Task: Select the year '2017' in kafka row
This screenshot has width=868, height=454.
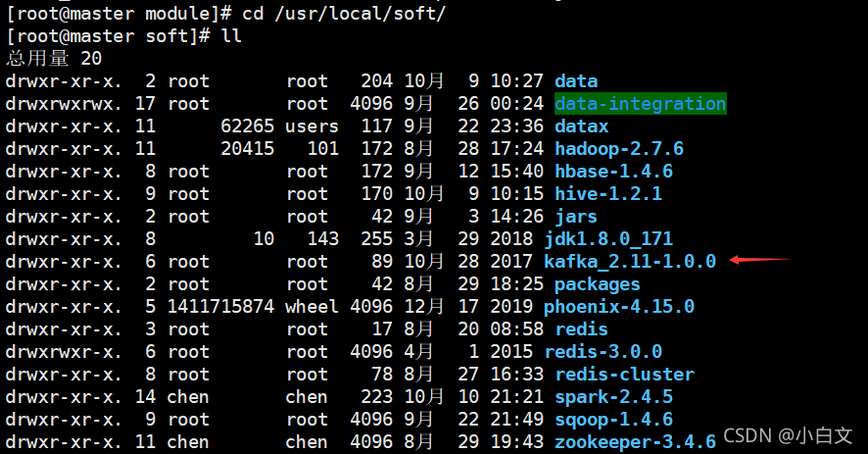Action: (x=511, y=262)
